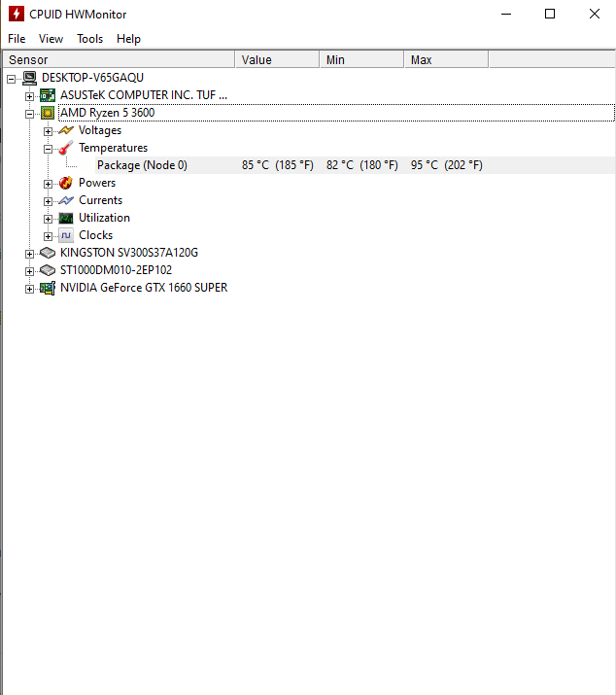Click the ST1000DM010-2EP102 drive icon

click(x=48, y=270)
